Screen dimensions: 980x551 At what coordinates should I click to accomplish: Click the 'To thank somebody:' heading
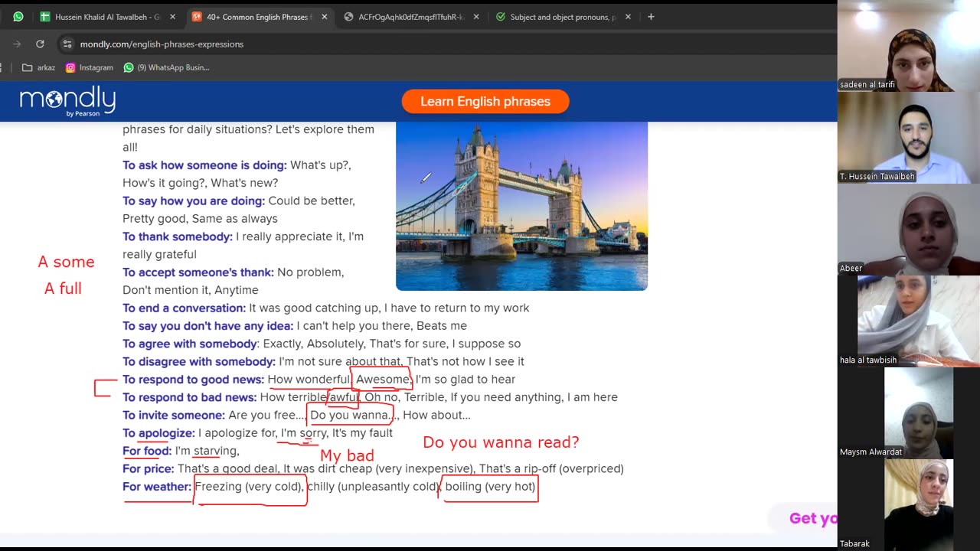coord(178,237)
